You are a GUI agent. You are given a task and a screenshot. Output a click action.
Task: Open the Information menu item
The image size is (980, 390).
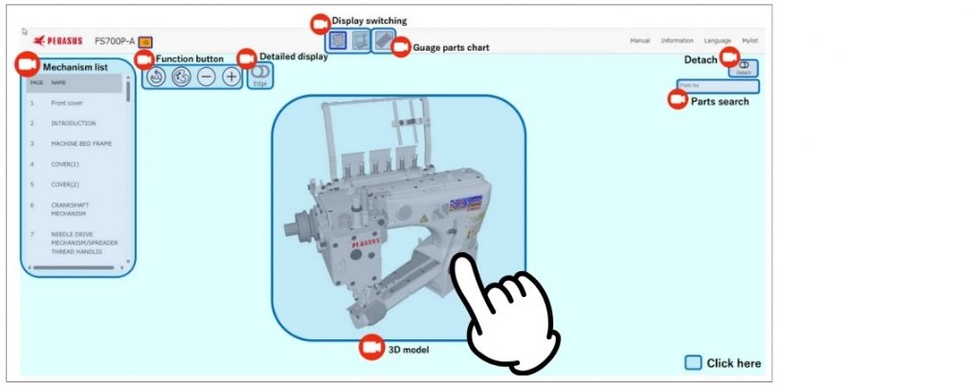[677, 41]
